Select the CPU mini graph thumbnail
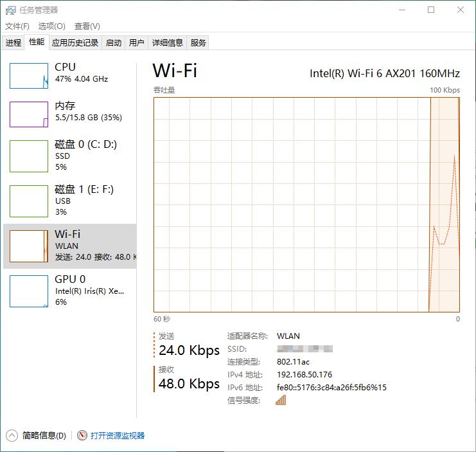 pyautogui.click(x=29, y=76)
